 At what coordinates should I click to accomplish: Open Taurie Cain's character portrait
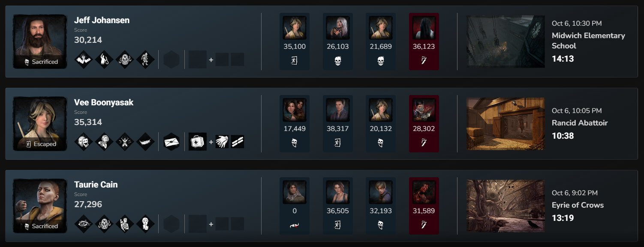click(x=40, y=206)
